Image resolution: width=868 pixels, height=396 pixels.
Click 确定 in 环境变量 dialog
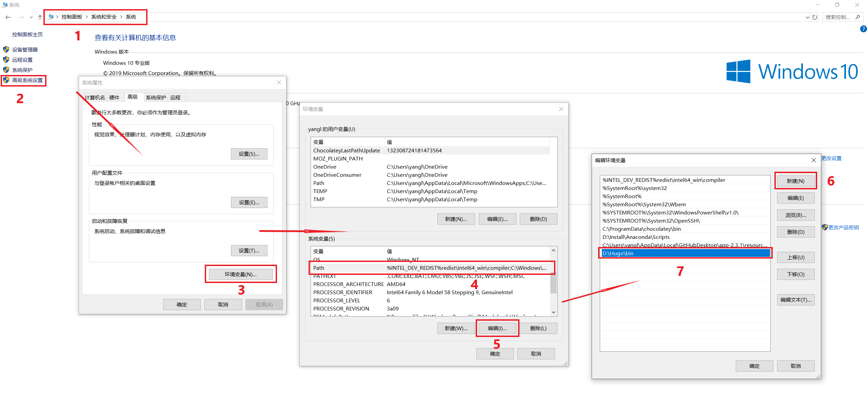click(495, 354)
